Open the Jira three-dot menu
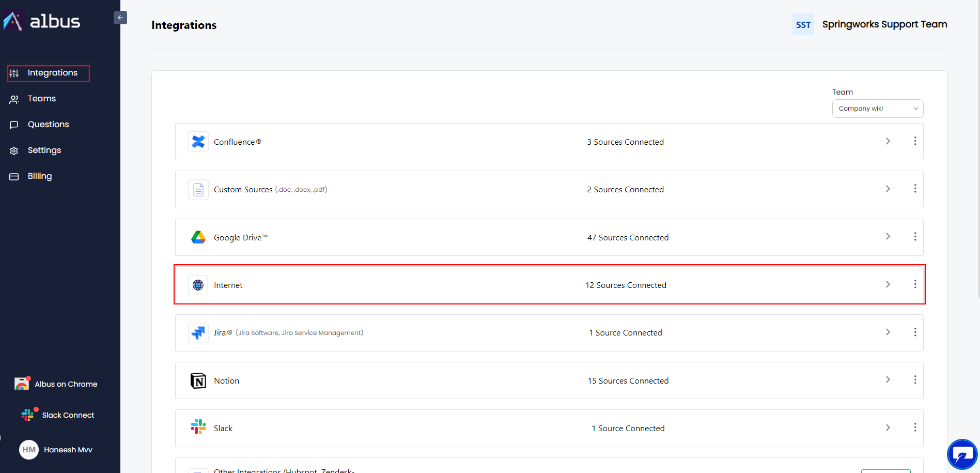 [x=915, y=332]
